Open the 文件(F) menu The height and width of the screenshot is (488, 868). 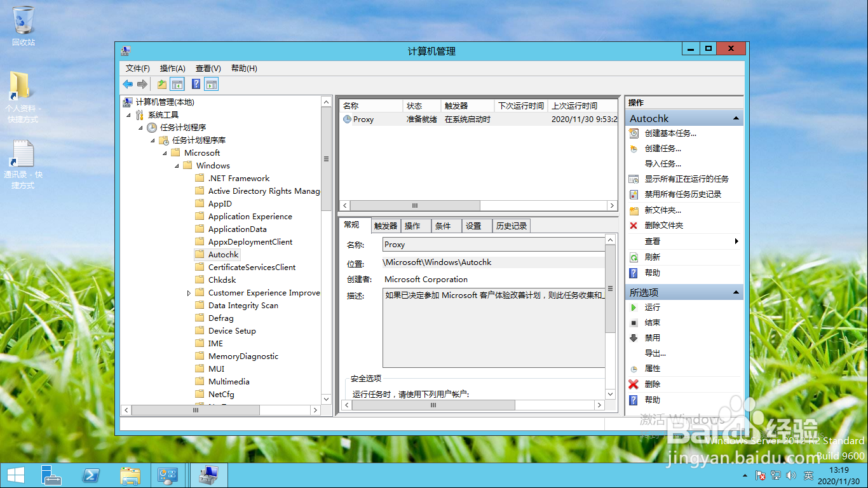click(x=138, y=68)
